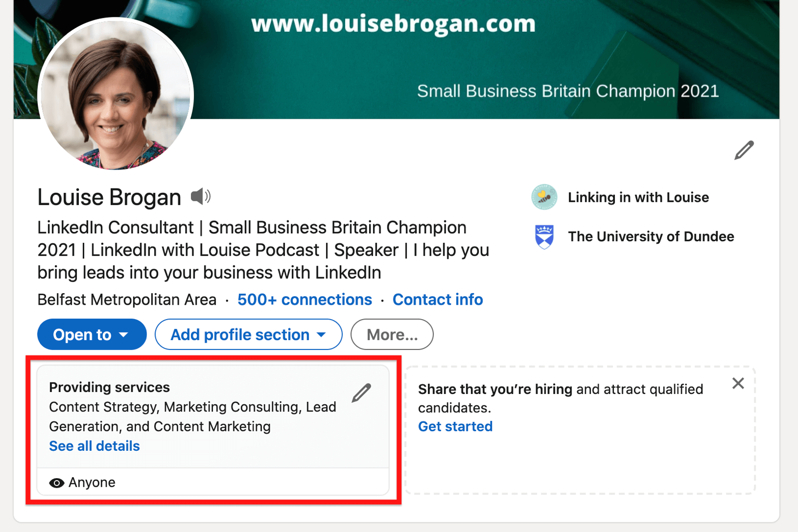Open The University of Dundee page
Viewport: 798px width, 532px height.
click(651, 236)
